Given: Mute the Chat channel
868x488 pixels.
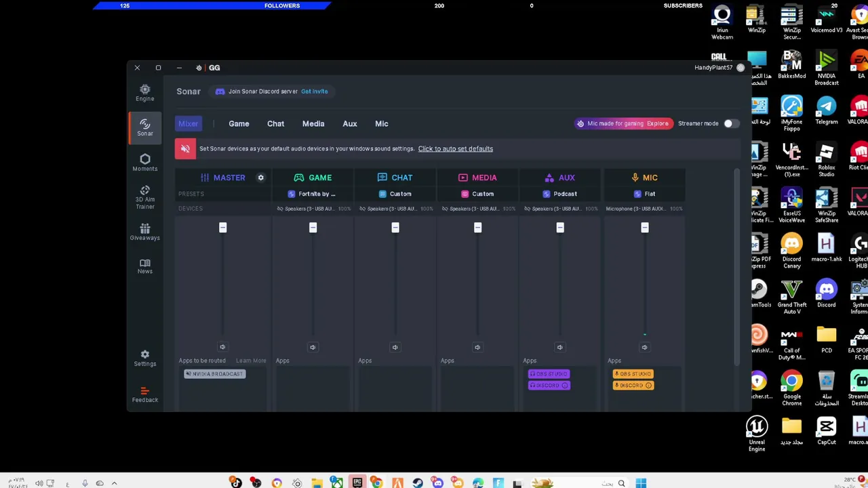Looking at the screenshot, I should click(395, 347).
